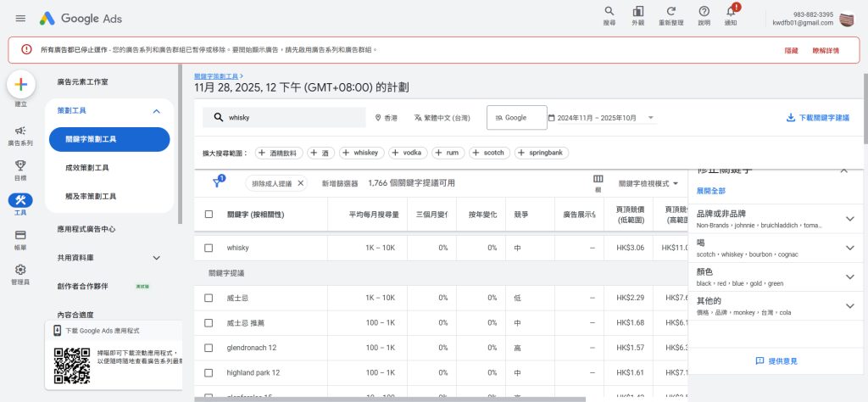Open the Billing card icon in sidebar
Viewport: 868px width, 402px height.
pyautogui.click(x=20, y=235)
